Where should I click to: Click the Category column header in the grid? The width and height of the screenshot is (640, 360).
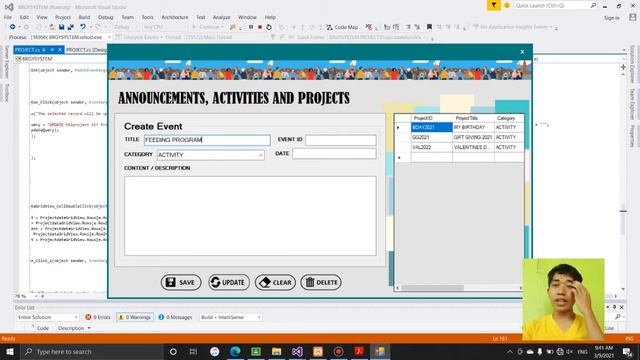[x=509, y=118]
